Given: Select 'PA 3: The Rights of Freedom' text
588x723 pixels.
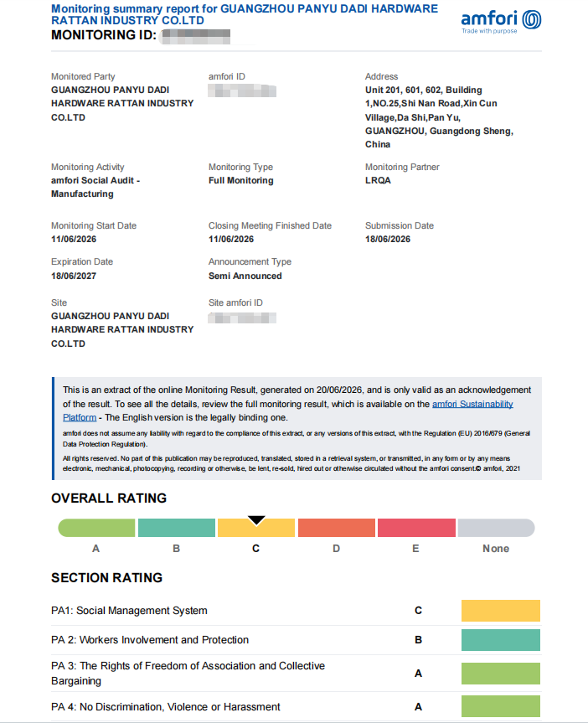Looking at the screenshot, I should click(x=188, y=674).
